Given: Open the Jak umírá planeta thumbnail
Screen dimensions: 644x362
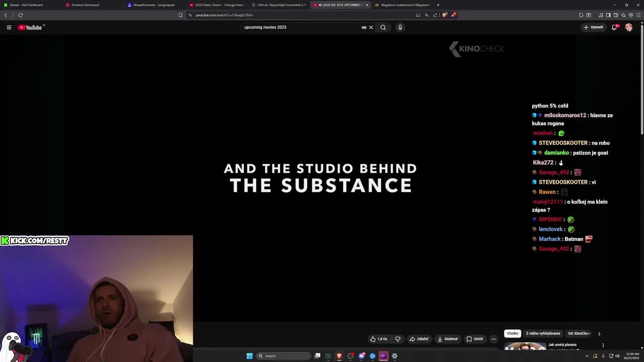Looking at the screenshot, I should click(x=525, y=346).
